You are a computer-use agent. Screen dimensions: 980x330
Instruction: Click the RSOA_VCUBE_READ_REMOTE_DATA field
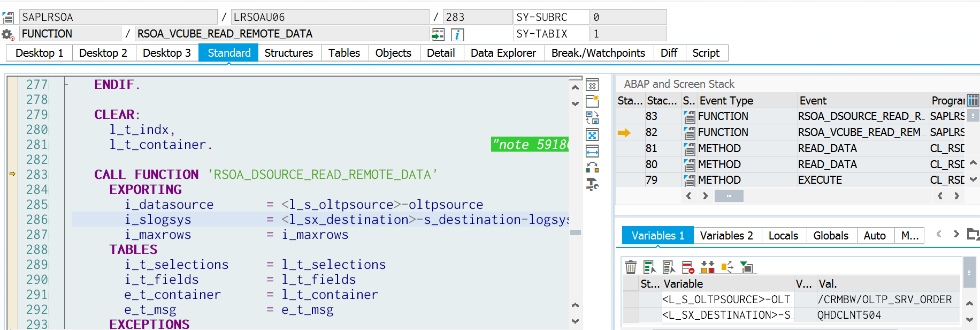click(281, 34)
